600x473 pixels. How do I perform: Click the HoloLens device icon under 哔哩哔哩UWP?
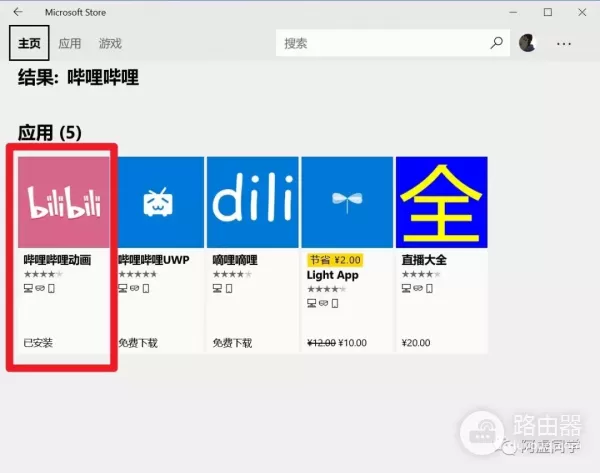click(x=134, y=288)
